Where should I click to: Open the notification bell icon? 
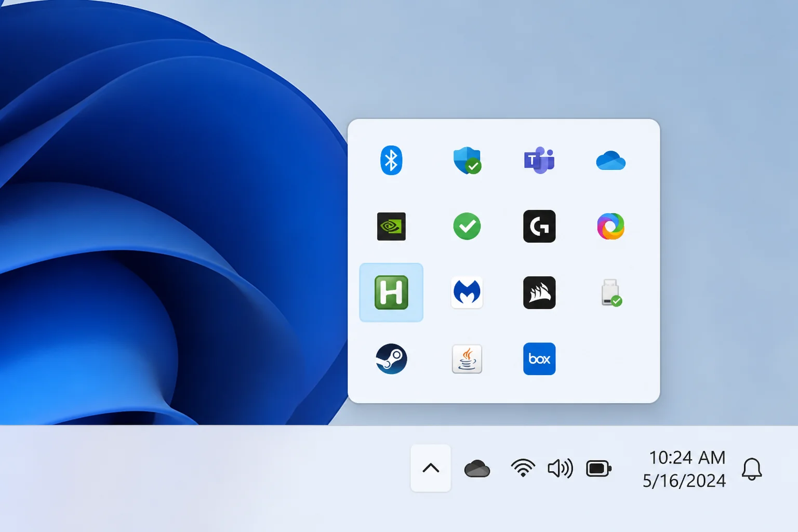(752, 469)
